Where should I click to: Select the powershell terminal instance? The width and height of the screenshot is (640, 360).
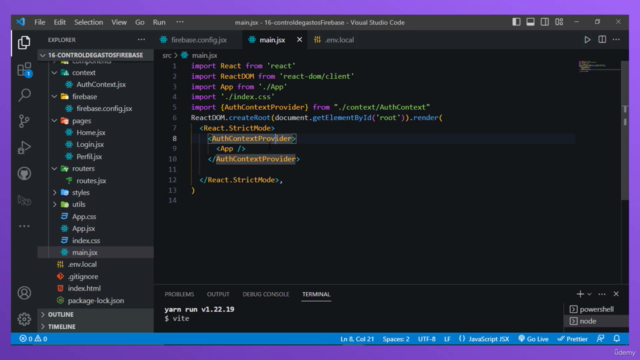[x=596, y=309]
